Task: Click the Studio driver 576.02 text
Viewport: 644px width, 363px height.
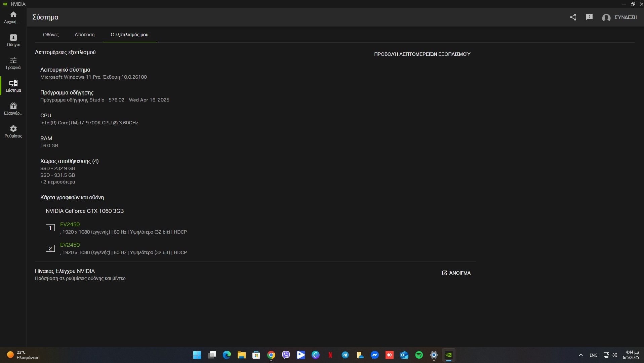Action: (x=105, y=100)
